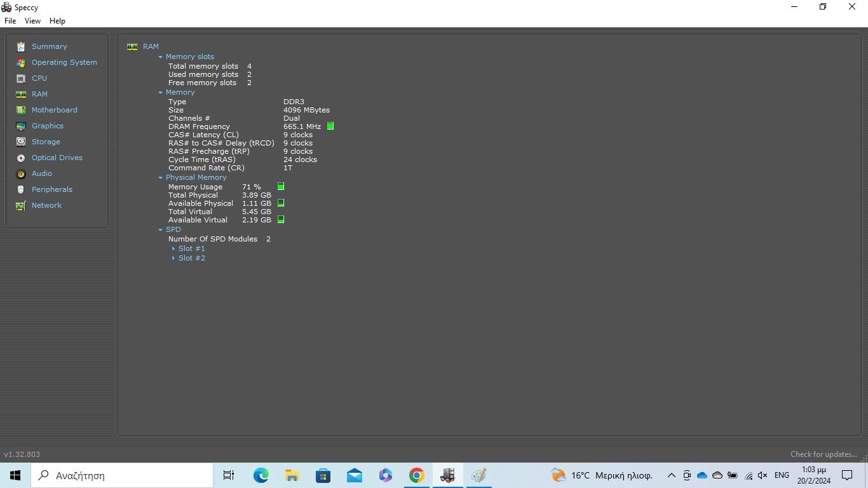Viewport: 868px width, 488px height.
Task: Collapse the SPD group
Action: coord(161,229)
